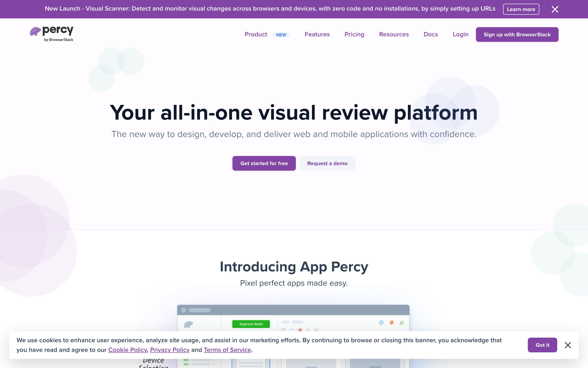Click the "by BrowserStack" text under logo
The image size is (588, 368).
click(x=59, y=40)
